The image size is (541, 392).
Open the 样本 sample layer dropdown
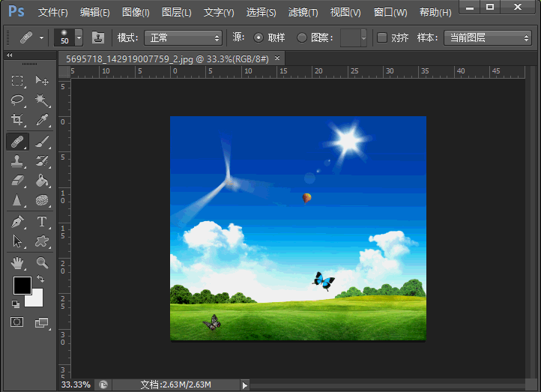(x=487, y=37)
